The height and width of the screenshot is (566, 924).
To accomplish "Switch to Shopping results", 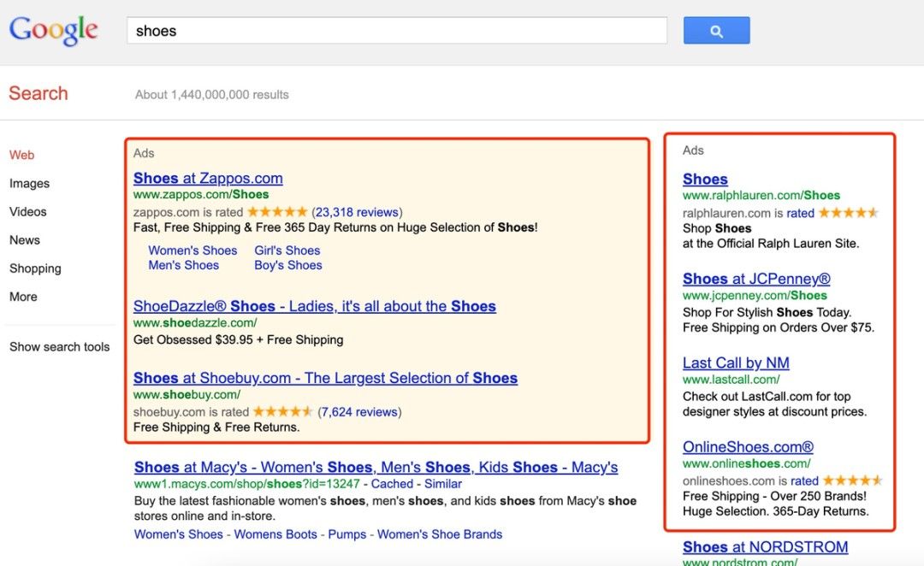I will (35, 268).
